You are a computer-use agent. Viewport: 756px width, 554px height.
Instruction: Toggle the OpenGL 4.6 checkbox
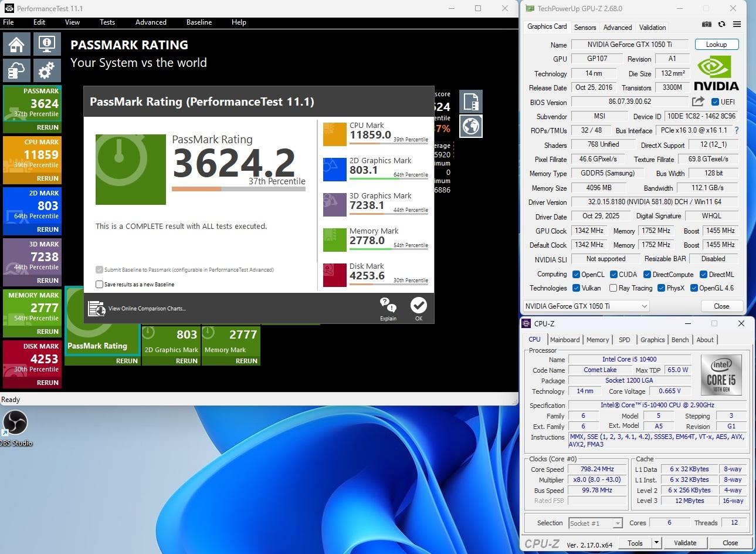(694, 288)
